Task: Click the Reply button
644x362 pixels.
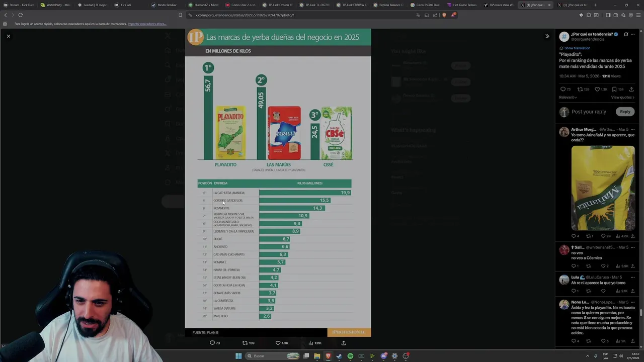Action: (x=625, y=112)
